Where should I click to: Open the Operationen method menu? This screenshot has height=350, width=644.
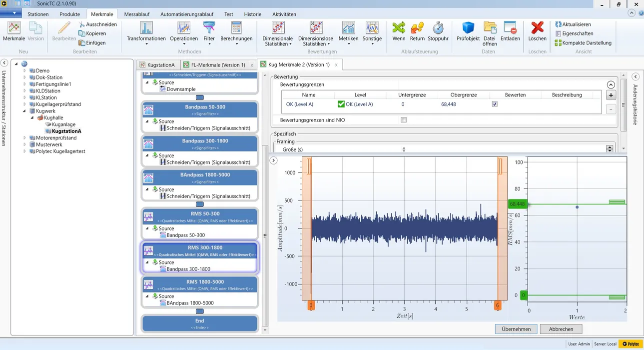tap(184, 33)
